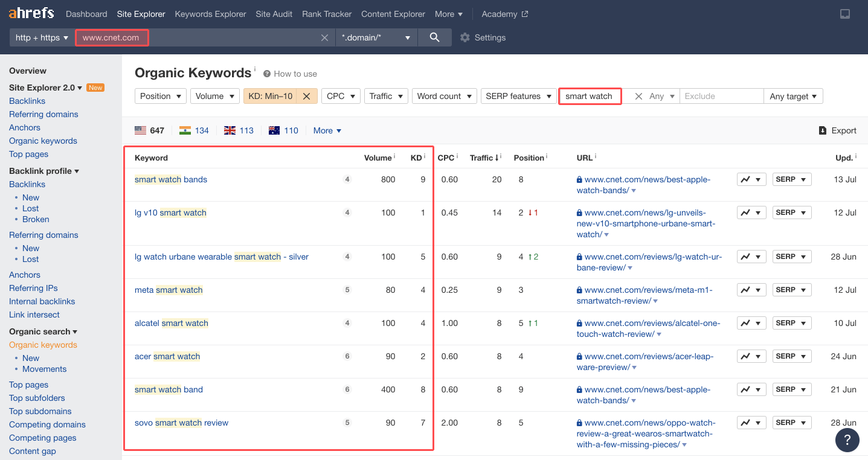Collapse the Backlink profile section
868x460 pixels.
[x=44, y=171]
